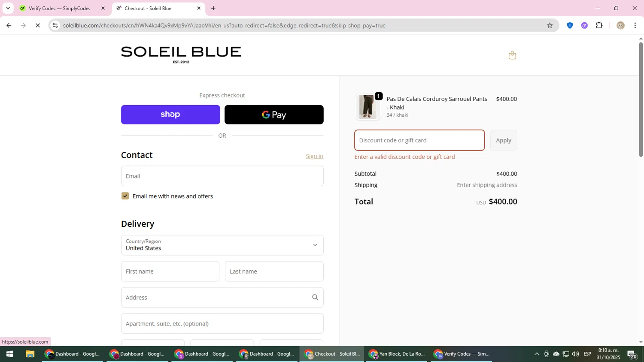Screen dimensions: 644x362
Task: Open the notification center icon
Action: [632, 354]
